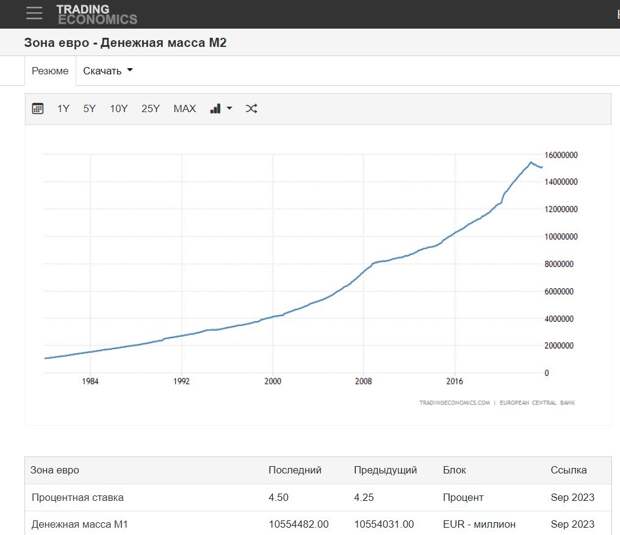This screenshot has width=620, height=535.
Task: Click the Trading Economics logo
Action: [x=96, y=13]
